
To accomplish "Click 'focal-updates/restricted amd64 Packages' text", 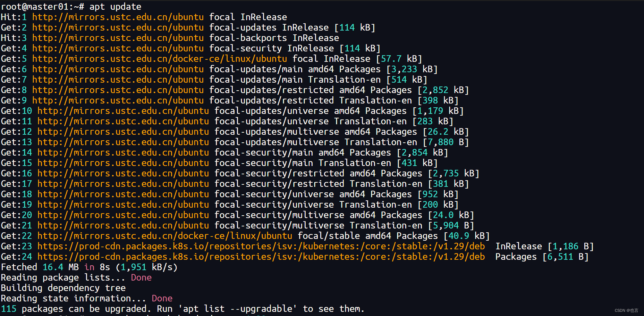I will (311, 90).
